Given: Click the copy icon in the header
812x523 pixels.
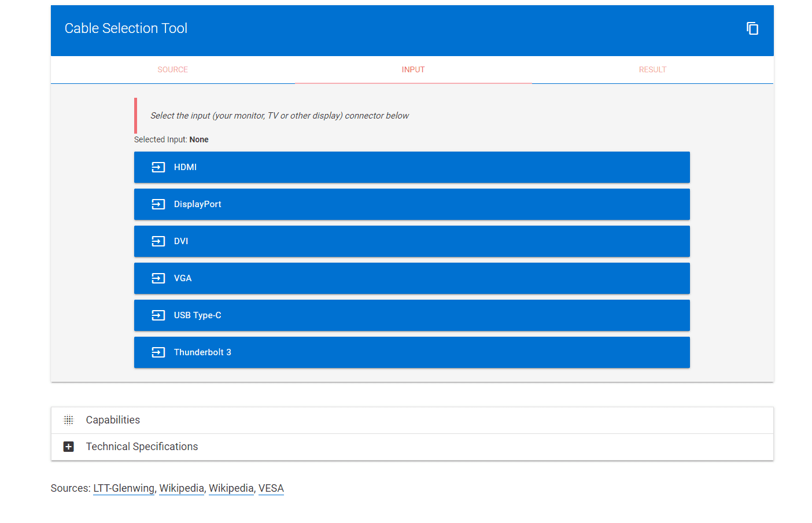Looking at the screenshot, I should (x=752, y=28).
